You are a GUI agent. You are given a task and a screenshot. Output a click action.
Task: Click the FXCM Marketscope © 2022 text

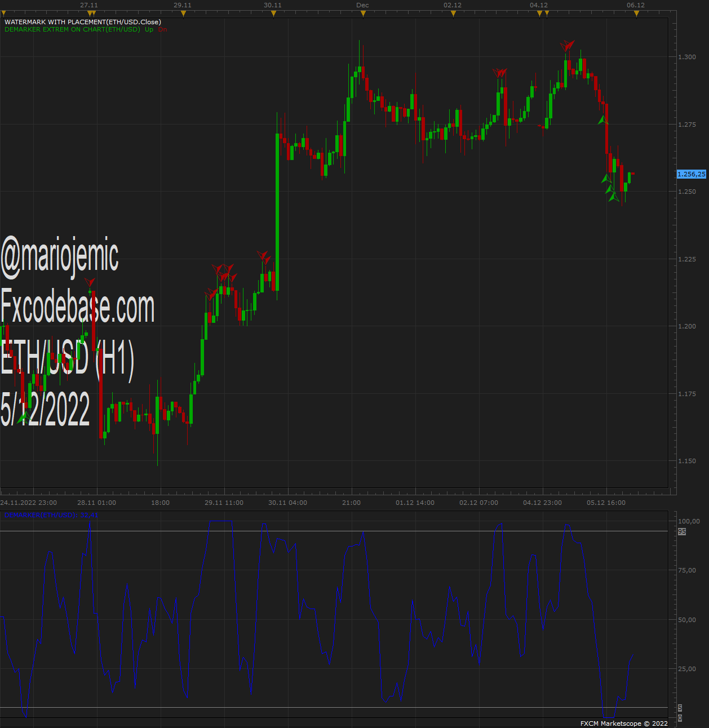coord(624,723)
